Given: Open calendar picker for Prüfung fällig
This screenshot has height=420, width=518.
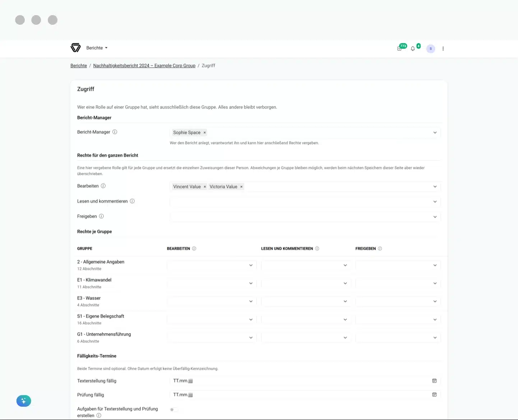Looking at the screenshot, I should coord(434,395).
